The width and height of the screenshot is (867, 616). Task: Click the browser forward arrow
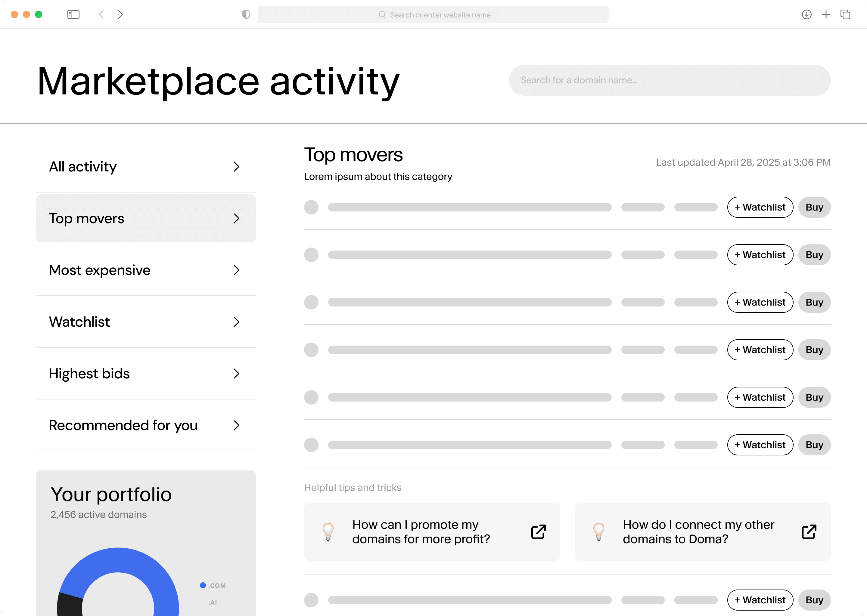click(x=120, y=14)
